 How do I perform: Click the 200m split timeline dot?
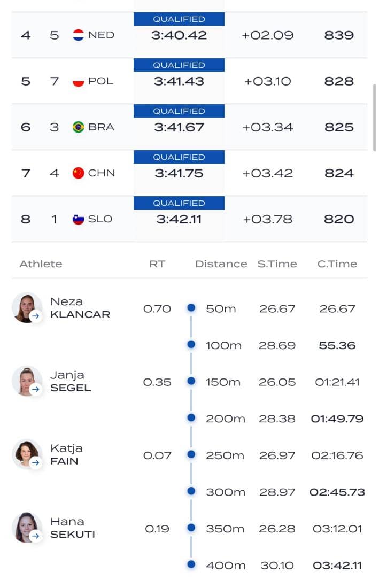pos(191,418)
